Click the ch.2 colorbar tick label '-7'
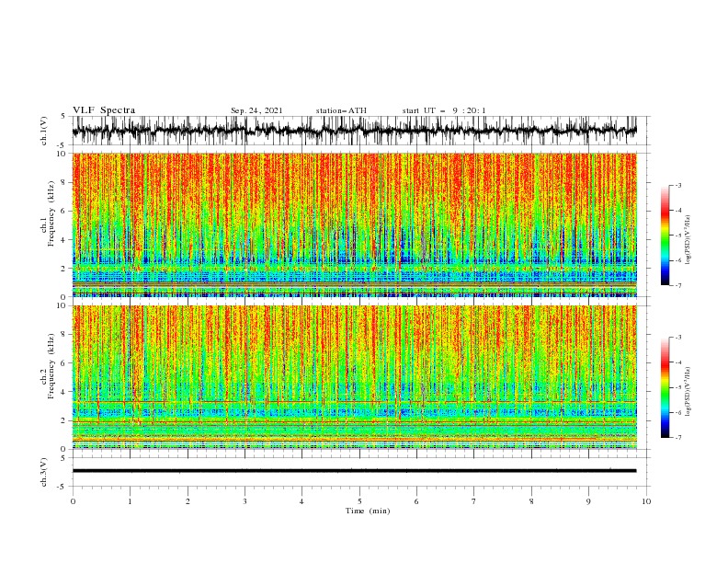The width and height of the screenshot is (728, 563). tap(677, 438)
